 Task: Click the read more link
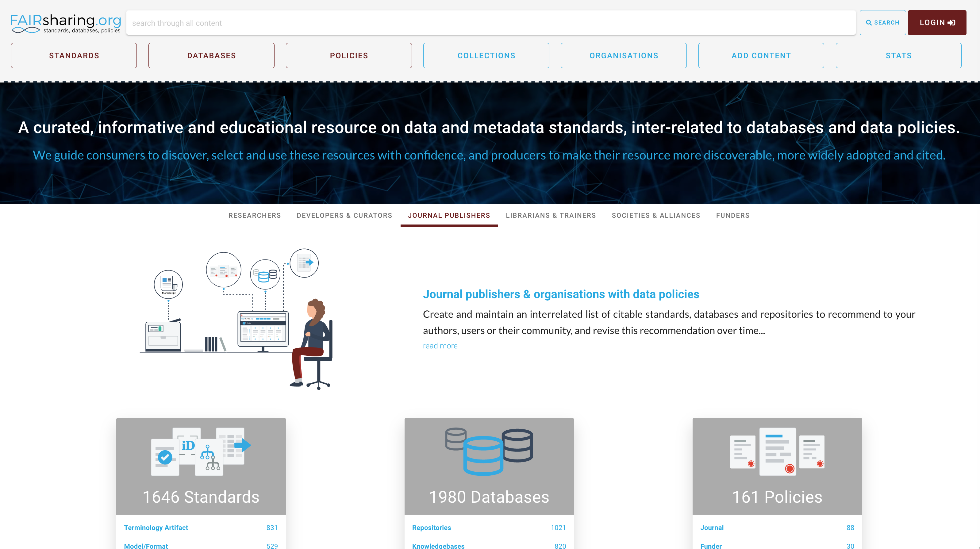pyautogui.click(x=440, y=346)
